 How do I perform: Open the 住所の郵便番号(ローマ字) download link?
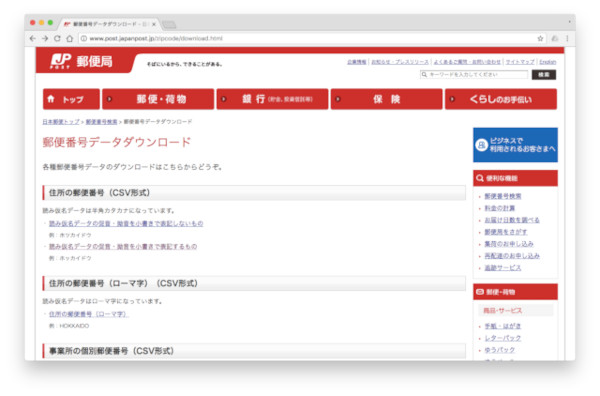89,314
